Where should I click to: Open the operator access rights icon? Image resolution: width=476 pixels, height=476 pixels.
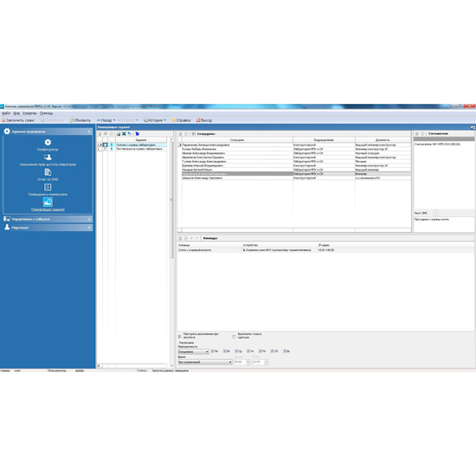pos(48,158)
